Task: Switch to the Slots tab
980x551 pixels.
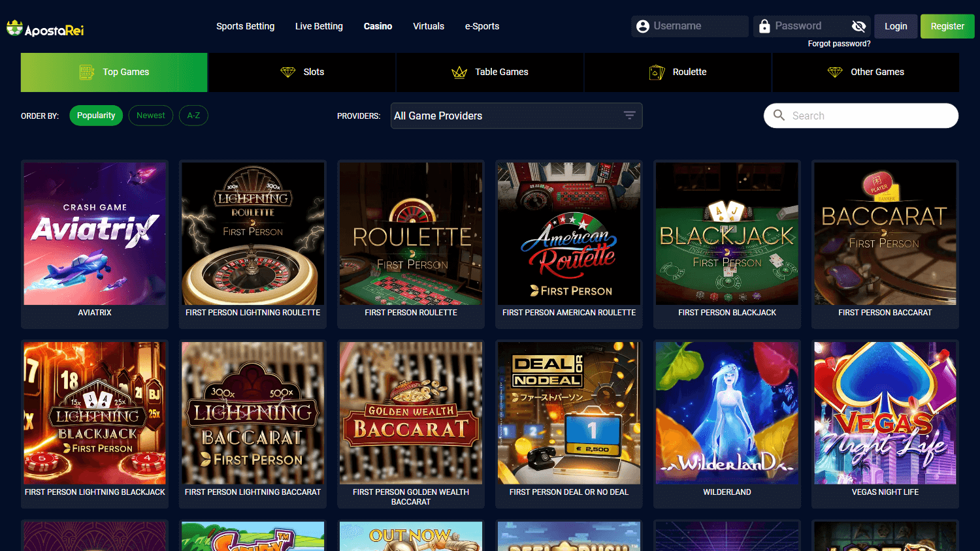Action: [302, 72]
